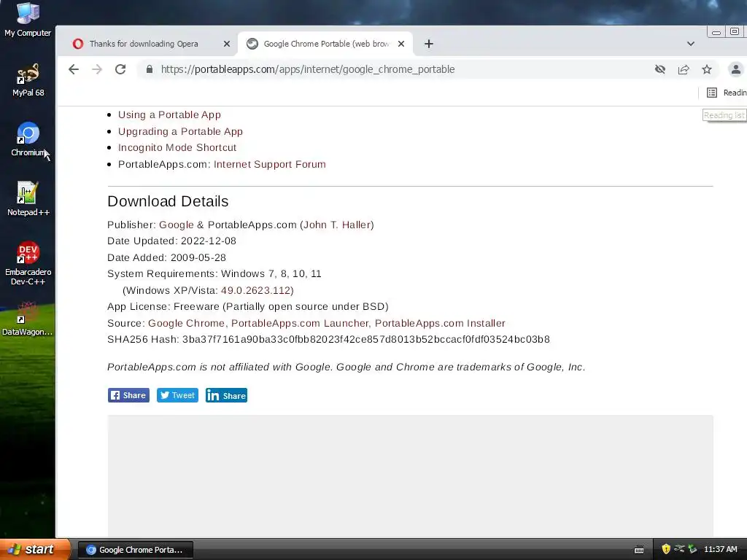Open the Upgrading a Portable App link
This screenshot has width=747, height=560.
(x=180, y=131)
